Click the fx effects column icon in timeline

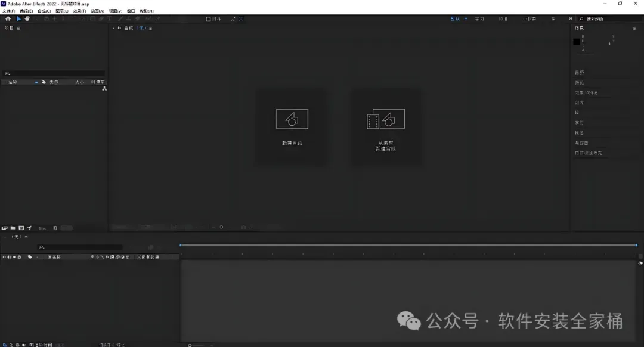[x=107, y=257]
